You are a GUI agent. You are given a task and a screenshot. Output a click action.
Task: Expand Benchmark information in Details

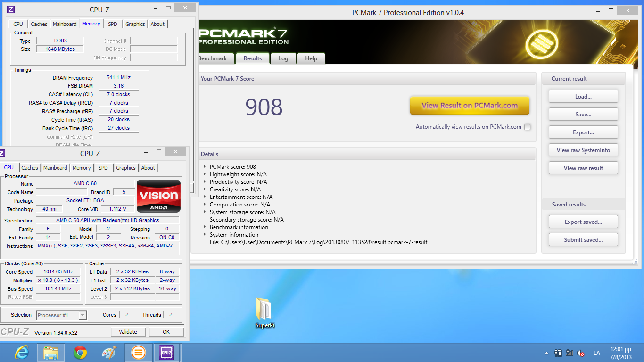pos(205,227)
